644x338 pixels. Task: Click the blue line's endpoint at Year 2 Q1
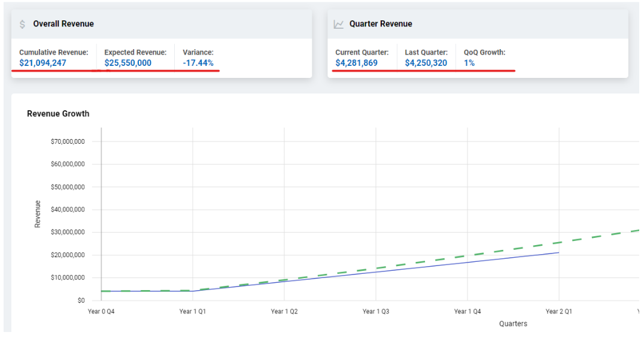[558, 252]
